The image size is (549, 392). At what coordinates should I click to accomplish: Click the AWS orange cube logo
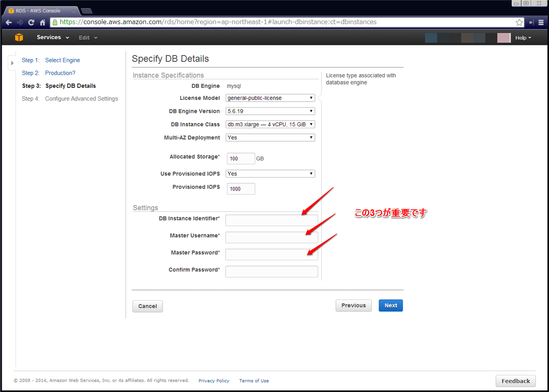pos(19,37)
